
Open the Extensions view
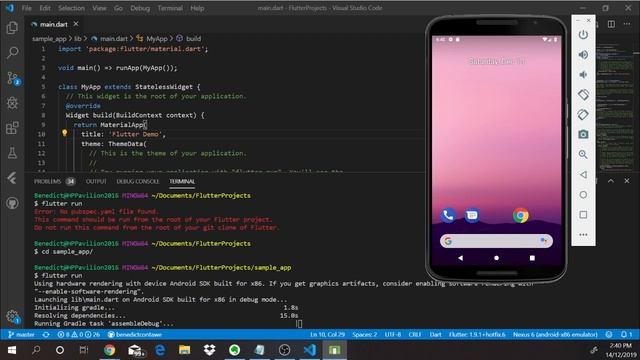[12, 128]
